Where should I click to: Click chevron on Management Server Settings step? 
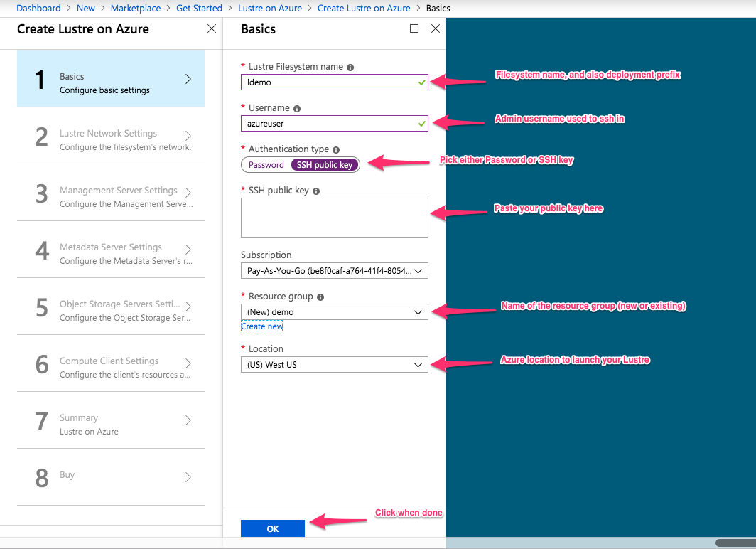point(188,193)
